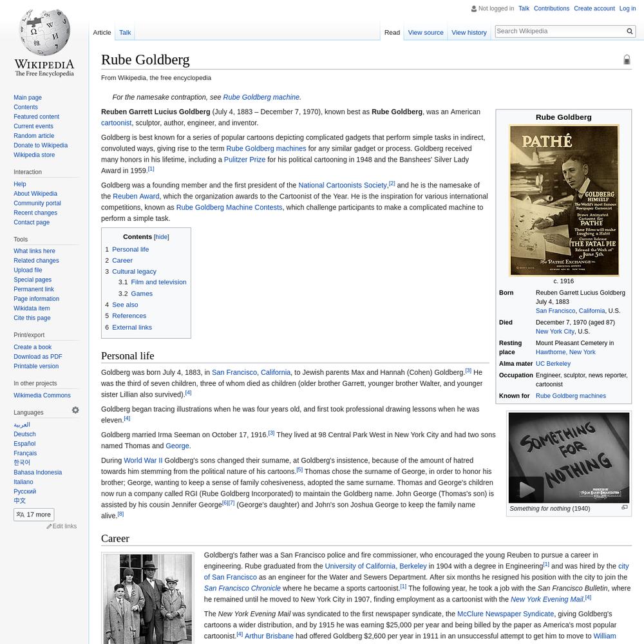Open Rube Goldberg machines infobox link

click(x=571, y=396)
